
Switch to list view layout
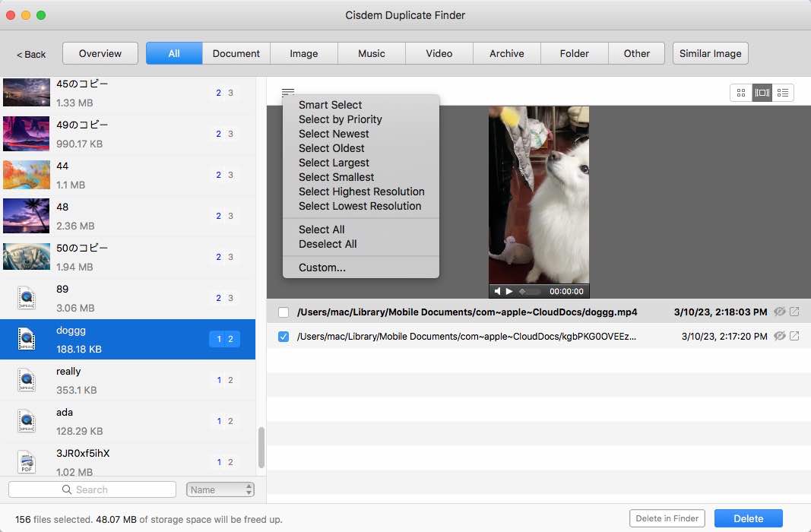(784, 92)
